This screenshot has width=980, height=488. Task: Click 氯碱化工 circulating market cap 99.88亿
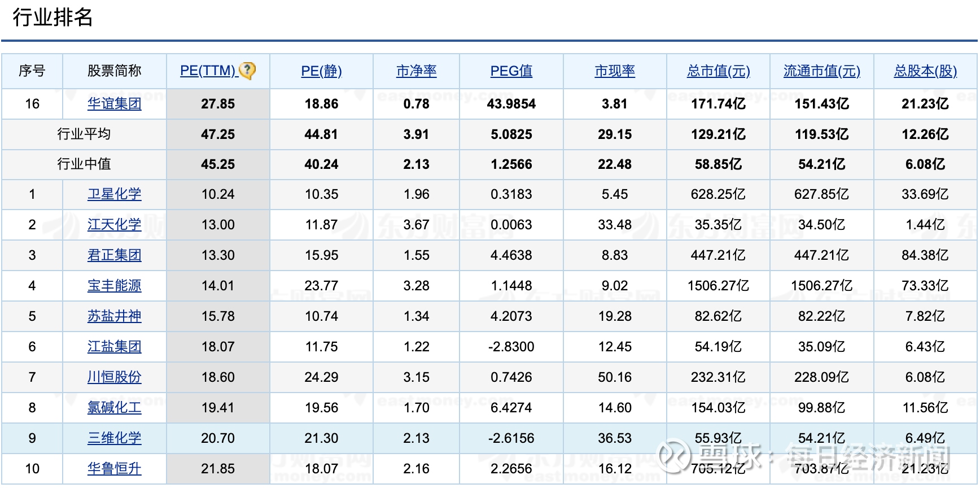pyautogui.click(x=822, y=408)
